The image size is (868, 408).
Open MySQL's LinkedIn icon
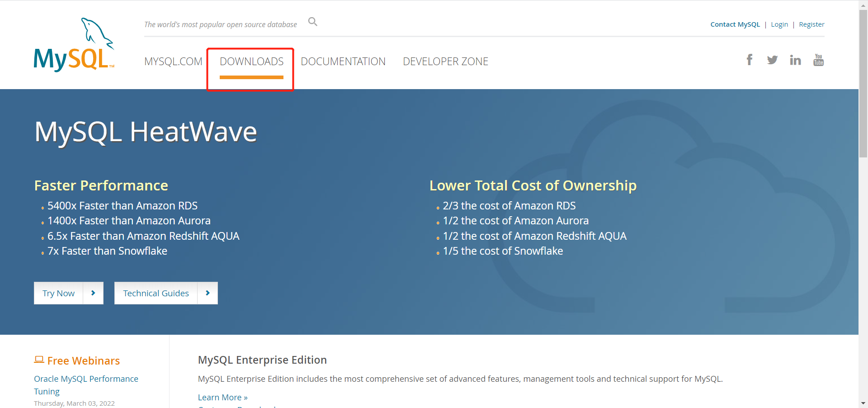pos(795,60)
